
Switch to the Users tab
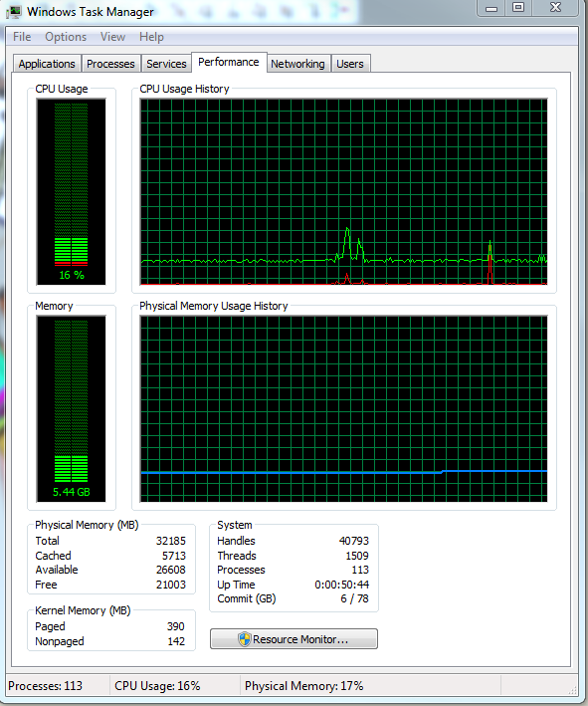pos(350,64)
